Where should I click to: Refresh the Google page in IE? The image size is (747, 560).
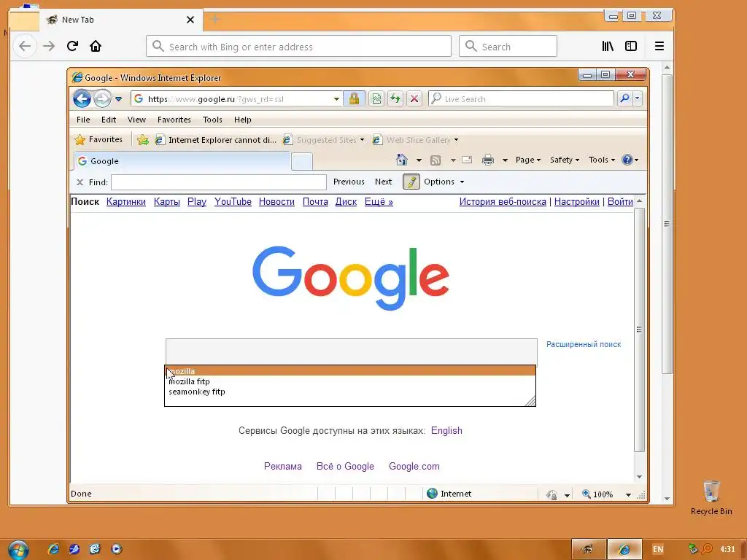coord(395,99)
